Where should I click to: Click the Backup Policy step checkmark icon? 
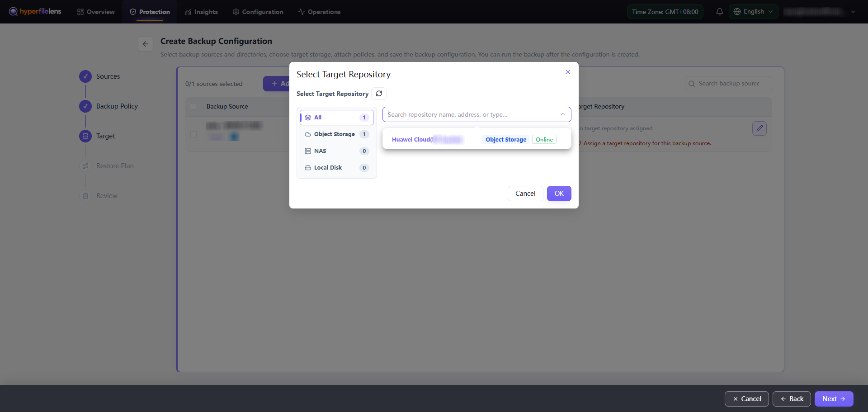85,106
